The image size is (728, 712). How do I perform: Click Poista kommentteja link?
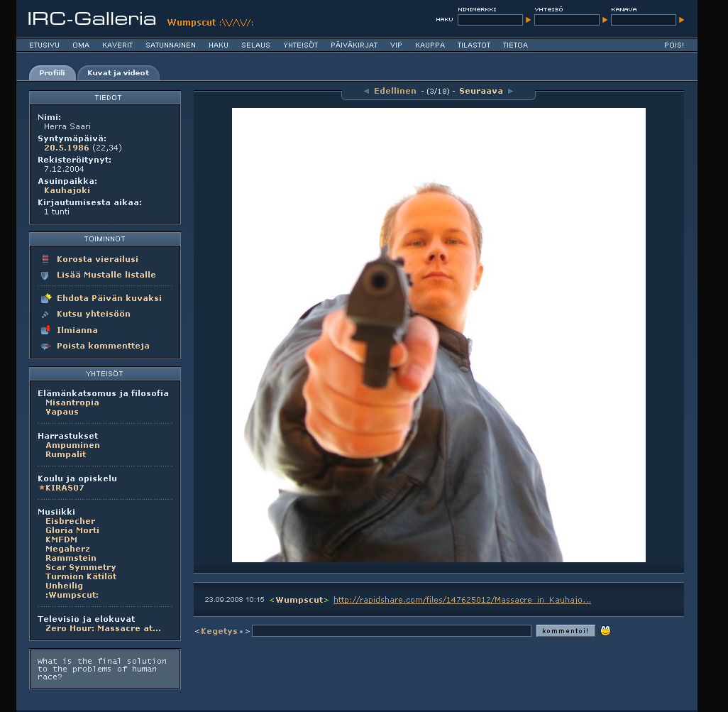[x=103, y=346]
